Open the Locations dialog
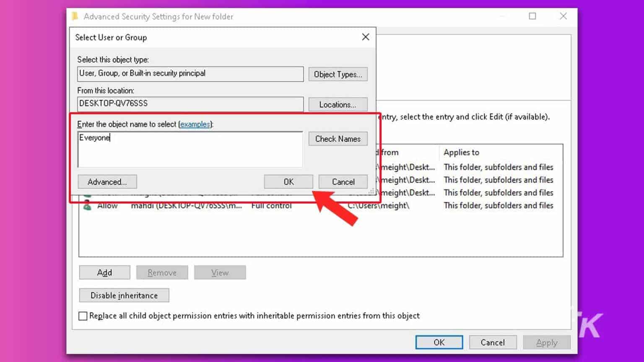The image size is (644, 362). 338,104
